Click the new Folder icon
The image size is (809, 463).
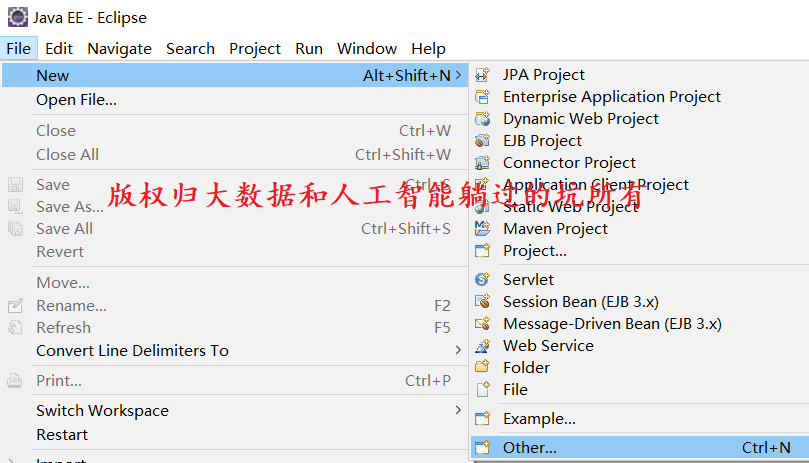pos(482,367)
